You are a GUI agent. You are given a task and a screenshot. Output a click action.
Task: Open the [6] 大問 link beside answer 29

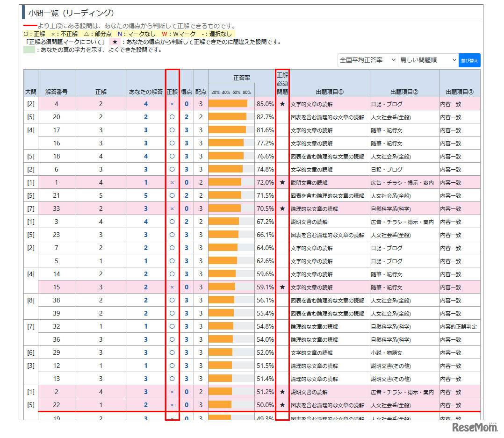click(30, 352)
